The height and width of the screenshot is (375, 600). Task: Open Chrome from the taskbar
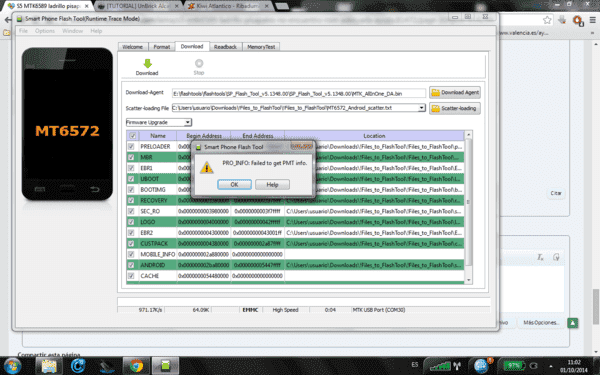[136, 366]
